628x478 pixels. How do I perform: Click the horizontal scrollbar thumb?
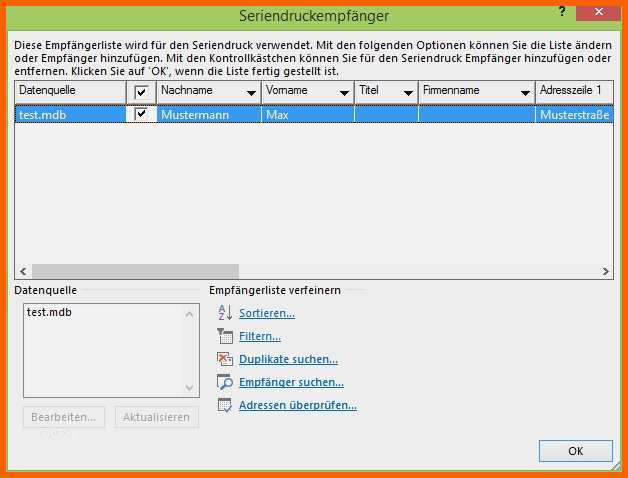pyautogui.click(x=135, y=271)
